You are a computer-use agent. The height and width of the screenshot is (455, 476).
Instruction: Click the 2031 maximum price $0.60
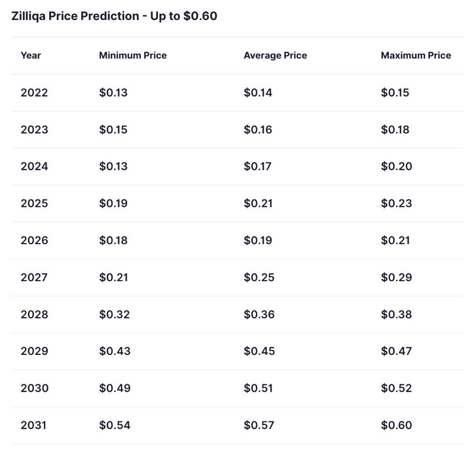coord(396,426)
